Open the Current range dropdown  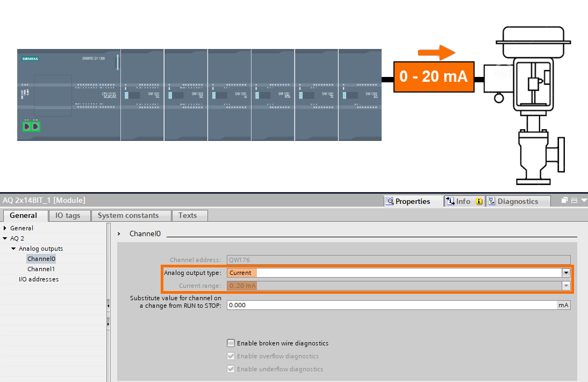pyautogui.click(x=566, y=286)
